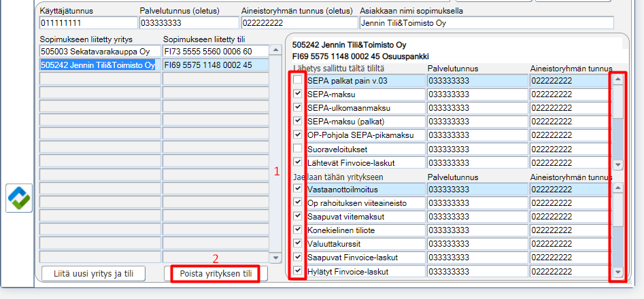Select the 505003 Sekatavarakauppa Oy row
The image size is (644, 299).
pos(100,51)
